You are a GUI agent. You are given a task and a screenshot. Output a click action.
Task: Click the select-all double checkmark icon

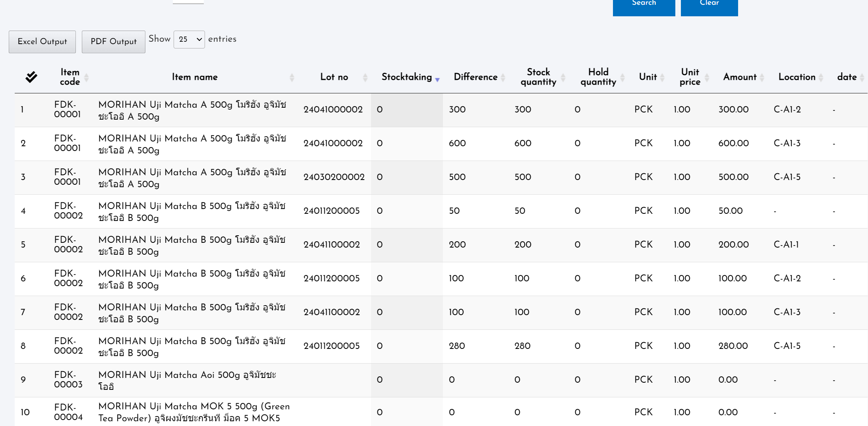31,77
